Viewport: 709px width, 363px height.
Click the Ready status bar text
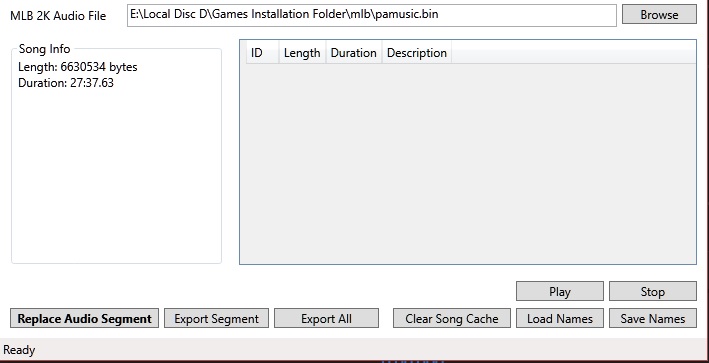tap(19, 350)
